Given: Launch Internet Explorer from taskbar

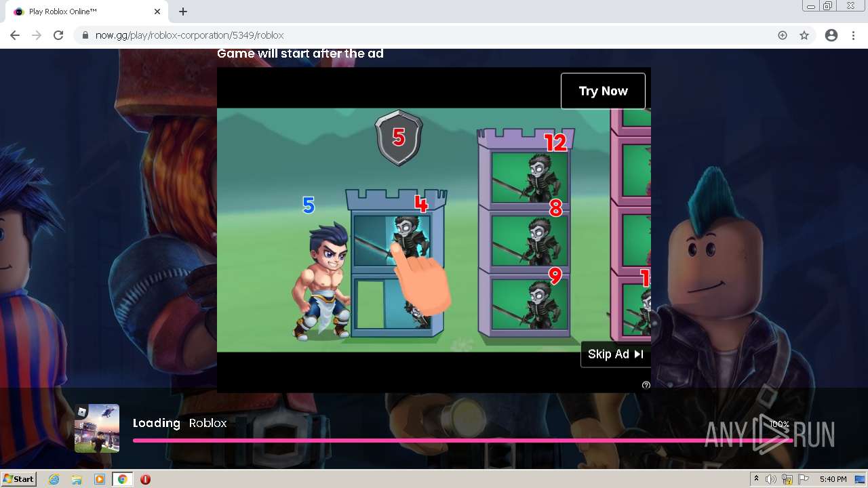Looking at the screenshot, I should click(x=54, y=479).
